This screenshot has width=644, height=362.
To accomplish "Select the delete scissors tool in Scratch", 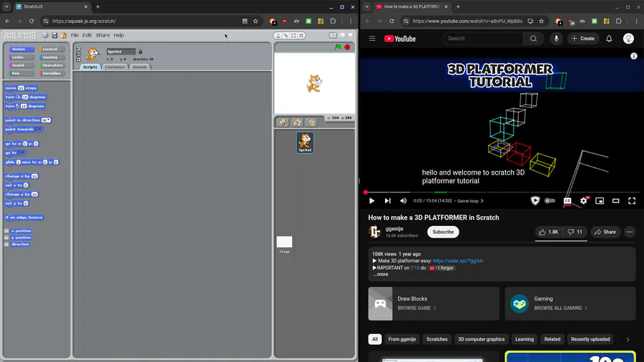I will [x=286, y=36].
